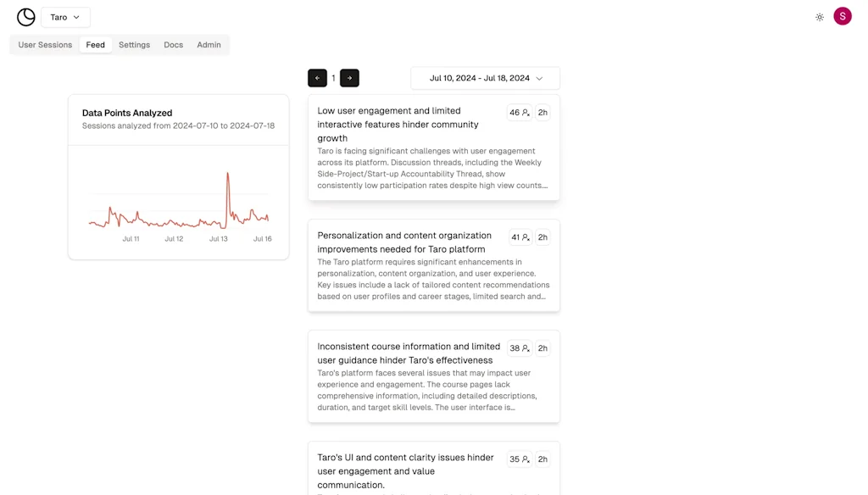Open the low user engagement feed card
The image size is (868, 495).
tap(407, 144)
